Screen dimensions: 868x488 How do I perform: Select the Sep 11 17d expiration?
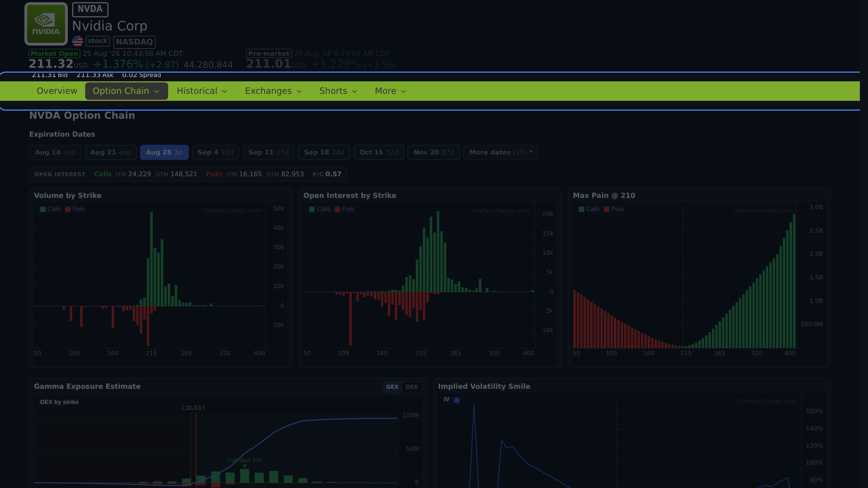[x=269, y=152]
